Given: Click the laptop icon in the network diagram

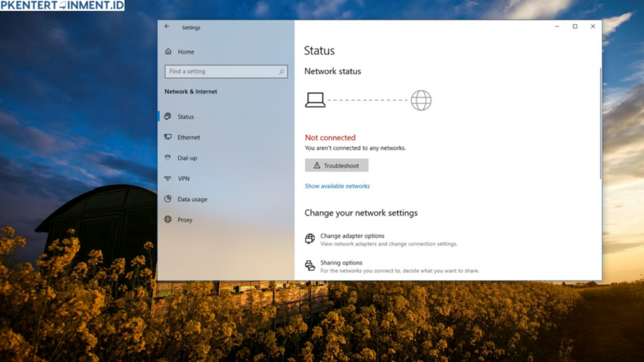Looking at the screenshot, I should tap(314, 99).
